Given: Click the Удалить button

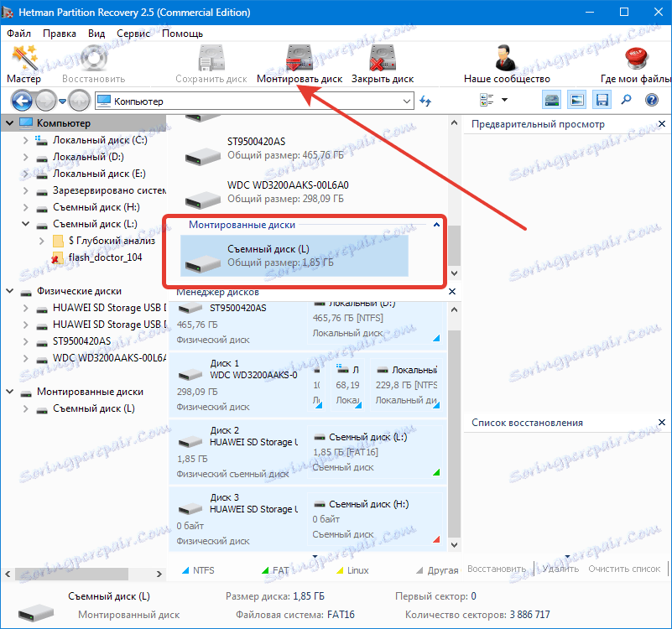Looking at the screenshot, I should 560,569.
